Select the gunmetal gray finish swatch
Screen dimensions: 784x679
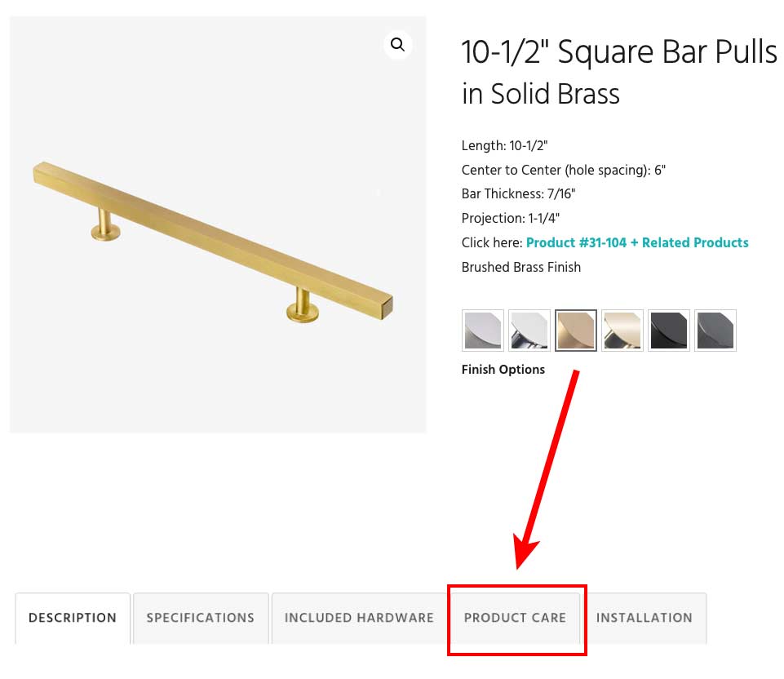click(x=715, y=330)
